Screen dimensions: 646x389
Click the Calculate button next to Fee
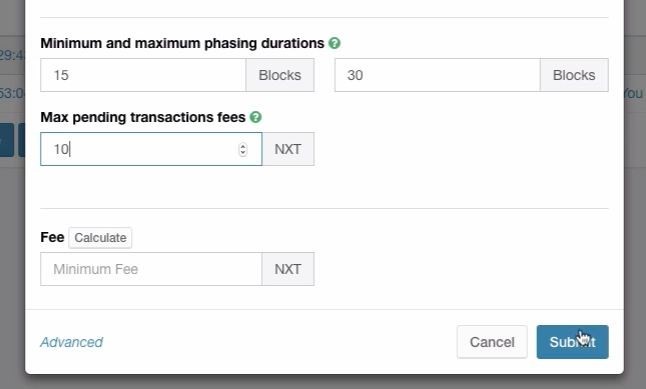point(100,238)
